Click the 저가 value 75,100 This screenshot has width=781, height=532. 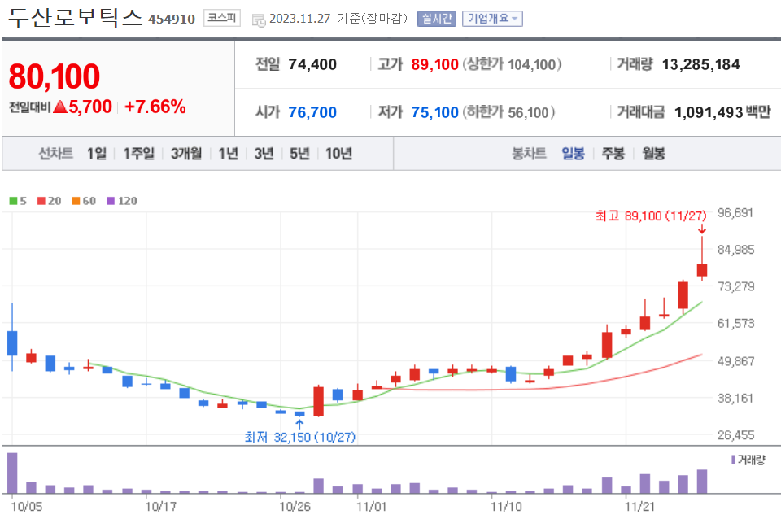(x=434, y=112)
